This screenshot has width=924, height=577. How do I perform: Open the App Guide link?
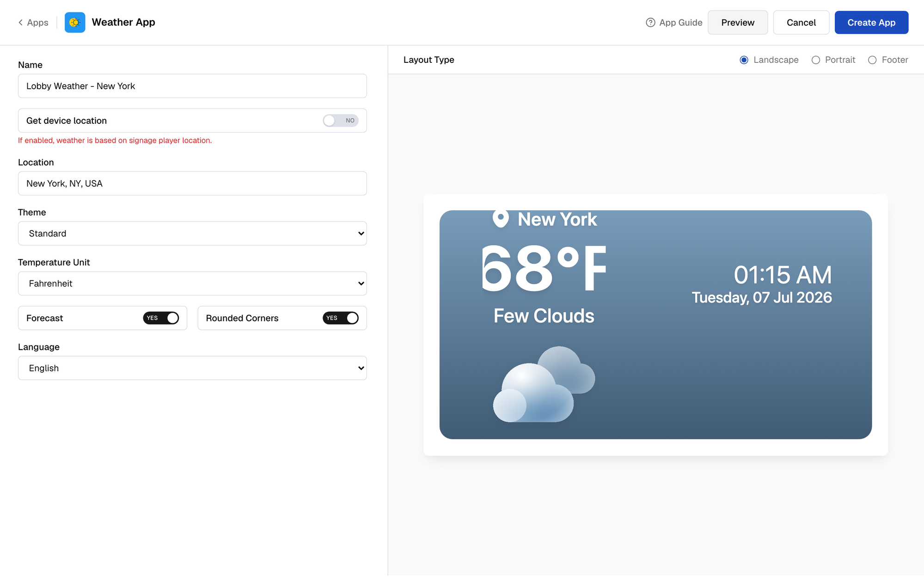(674, 22)
